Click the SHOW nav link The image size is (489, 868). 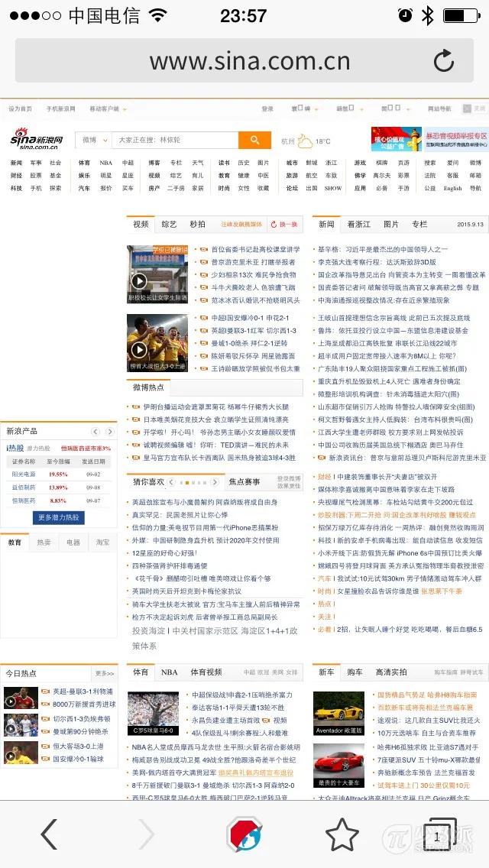(x=333, y=188)
